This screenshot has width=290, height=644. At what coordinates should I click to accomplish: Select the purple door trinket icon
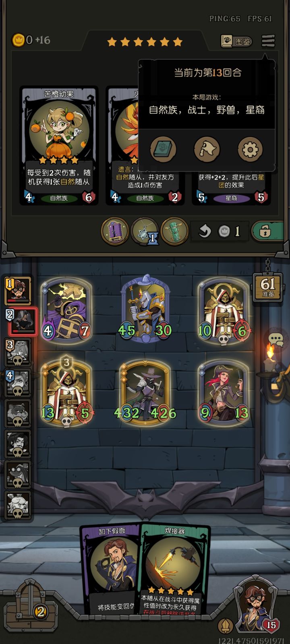click(x=115, y=231)
